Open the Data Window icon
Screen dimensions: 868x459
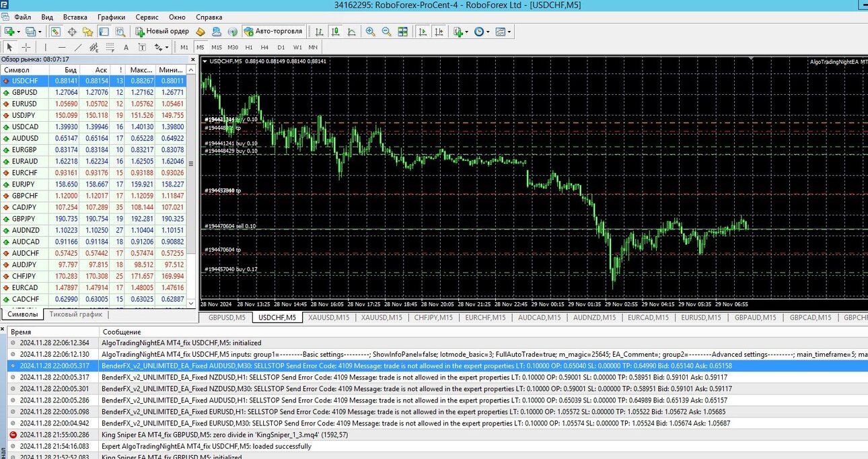click(72, 32)
